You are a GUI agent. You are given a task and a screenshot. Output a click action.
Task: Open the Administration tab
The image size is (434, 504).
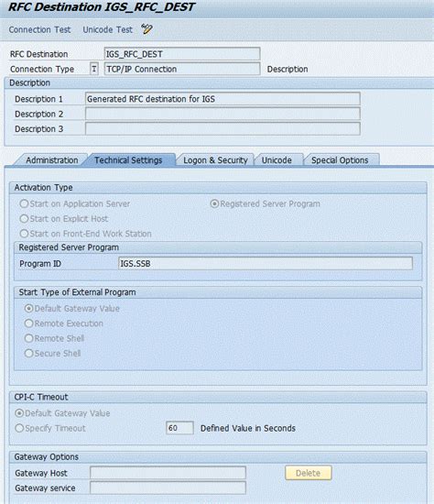(51, 160)
